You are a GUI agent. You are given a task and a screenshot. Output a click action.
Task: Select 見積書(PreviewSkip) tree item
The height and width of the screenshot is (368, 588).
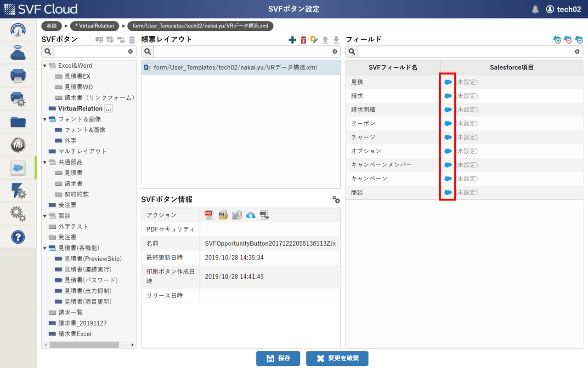click(x=93, y=259)
